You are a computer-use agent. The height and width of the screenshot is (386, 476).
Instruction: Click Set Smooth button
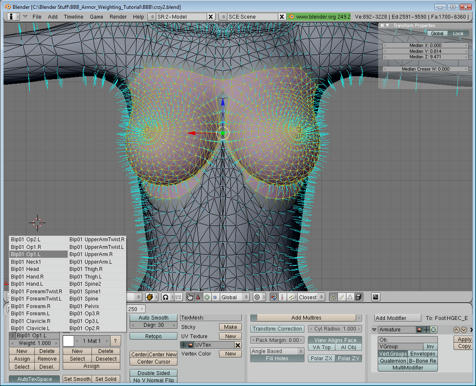(x=77, y=379)
